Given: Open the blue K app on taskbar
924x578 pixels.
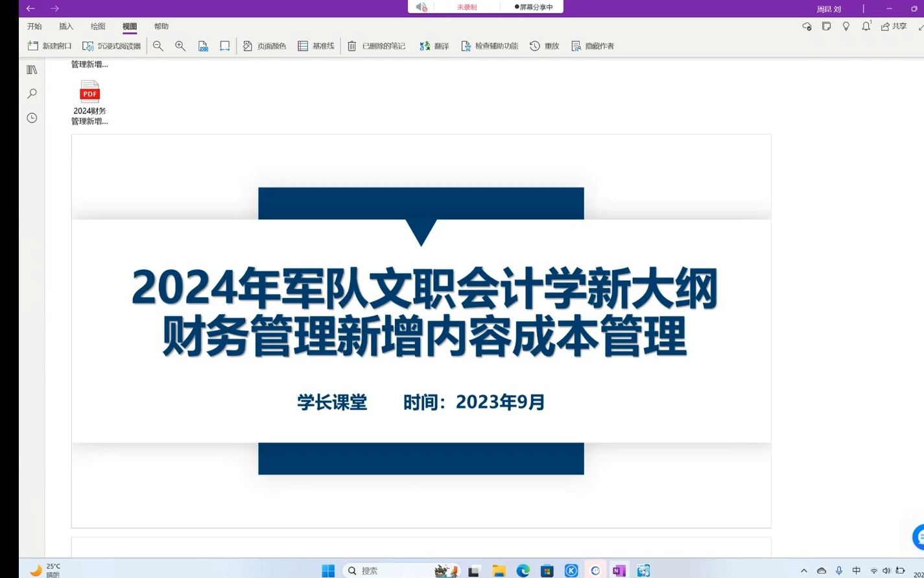Looking at the screenshot, I should click(x=571, y=571).
